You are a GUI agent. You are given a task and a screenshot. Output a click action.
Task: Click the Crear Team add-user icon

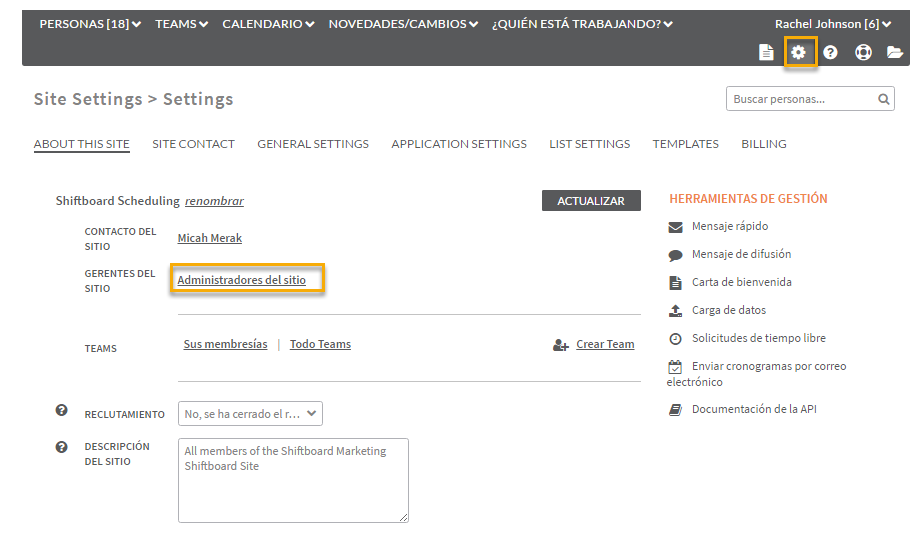(x=560, y=345)
